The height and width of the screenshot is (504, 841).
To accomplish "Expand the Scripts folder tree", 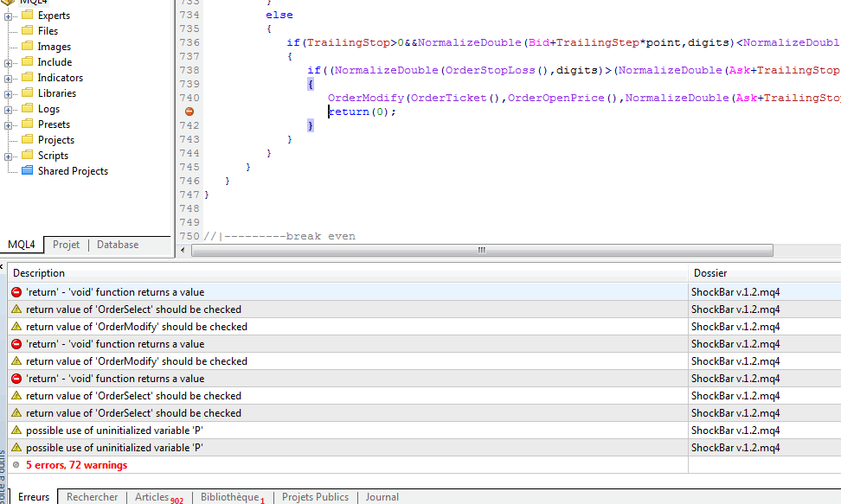I will tap(9, 156).
